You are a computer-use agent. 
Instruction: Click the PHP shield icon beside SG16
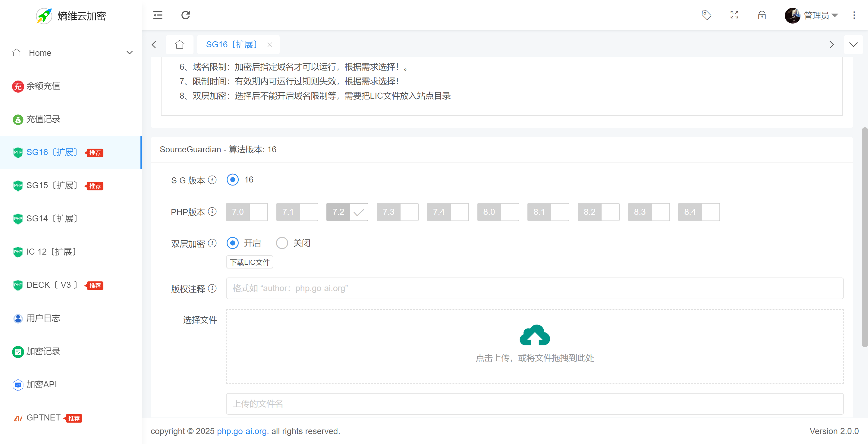pos(18,152)
